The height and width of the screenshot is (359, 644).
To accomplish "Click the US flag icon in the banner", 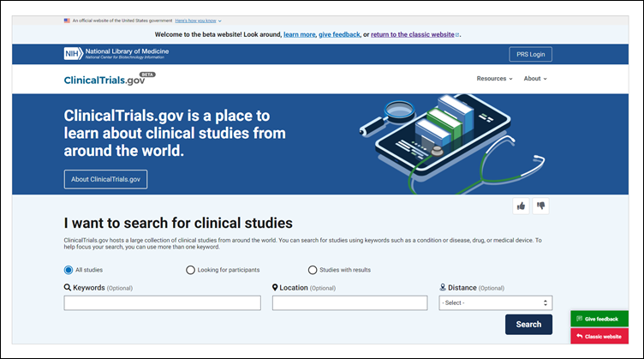I will click(x=67, y=21).
